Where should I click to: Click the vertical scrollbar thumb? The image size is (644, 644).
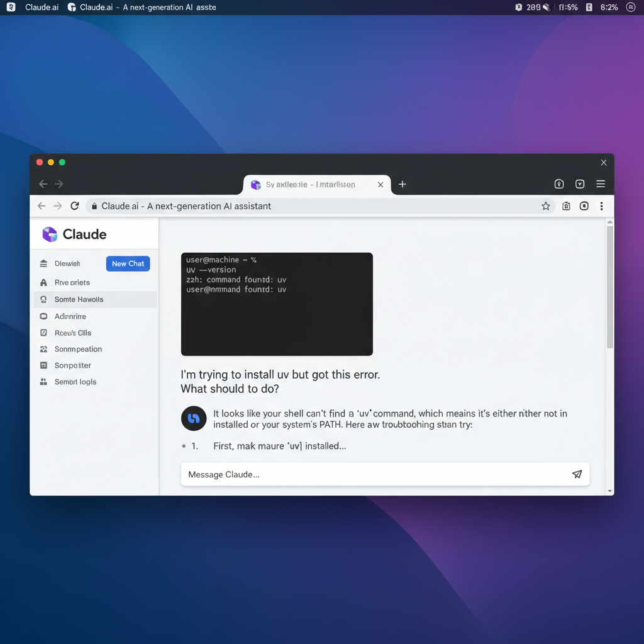coord(610,287)
